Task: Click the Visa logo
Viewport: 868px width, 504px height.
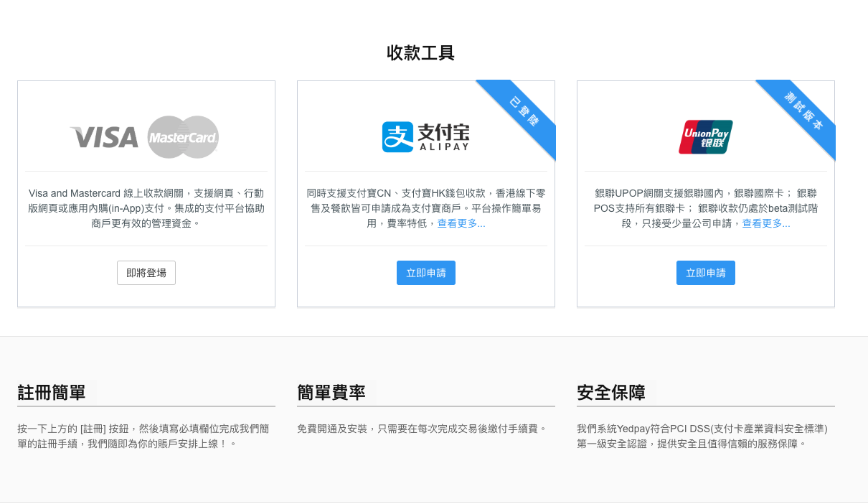Action: [104, 137]
